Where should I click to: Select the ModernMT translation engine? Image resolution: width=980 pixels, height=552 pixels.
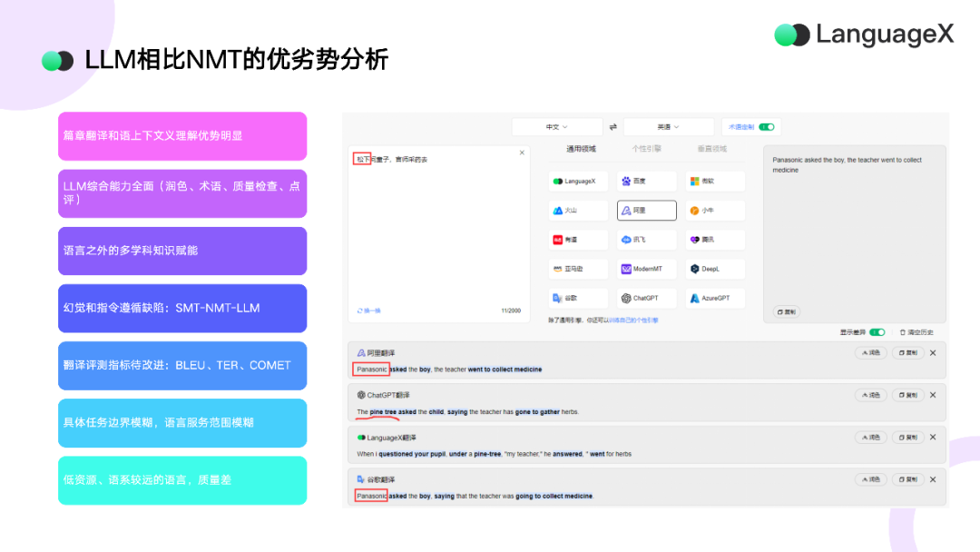pos(646,268)
